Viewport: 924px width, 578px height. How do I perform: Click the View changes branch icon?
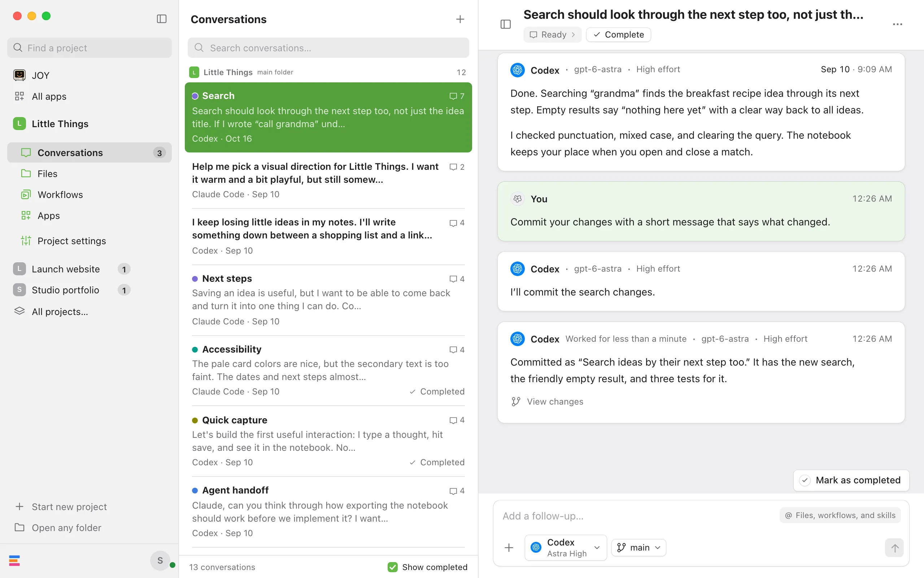(x=516, y=401)
